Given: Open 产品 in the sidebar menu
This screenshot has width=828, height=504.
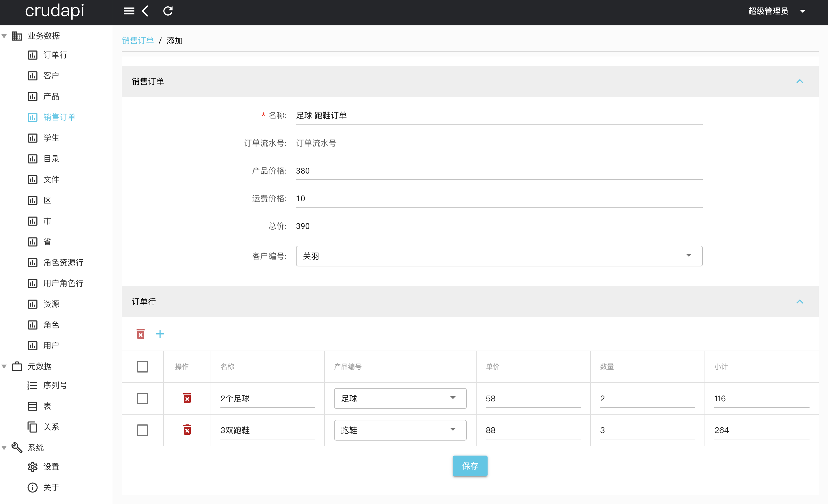Looking at the screenshot, I should 51,96.
